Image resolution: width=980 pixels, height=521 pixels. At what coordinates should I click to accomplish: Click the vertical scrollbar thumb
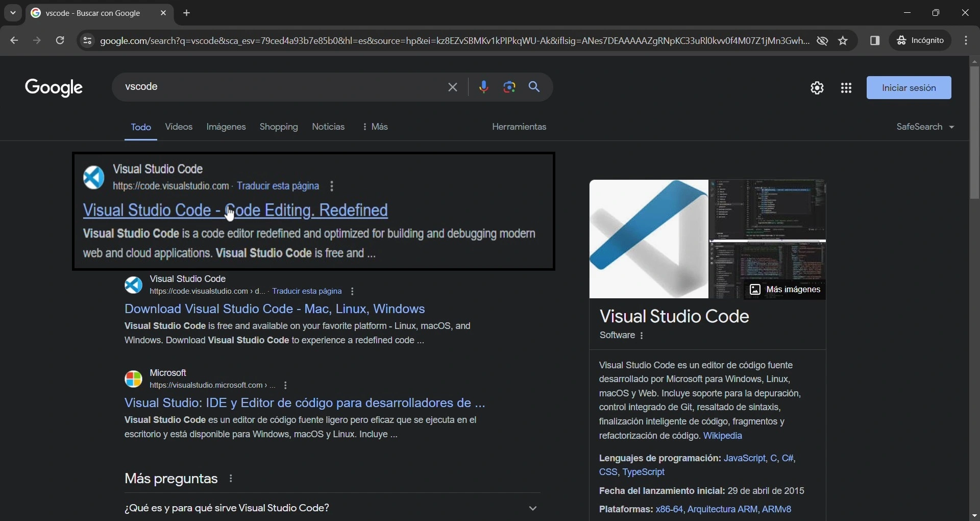[975, 132]
